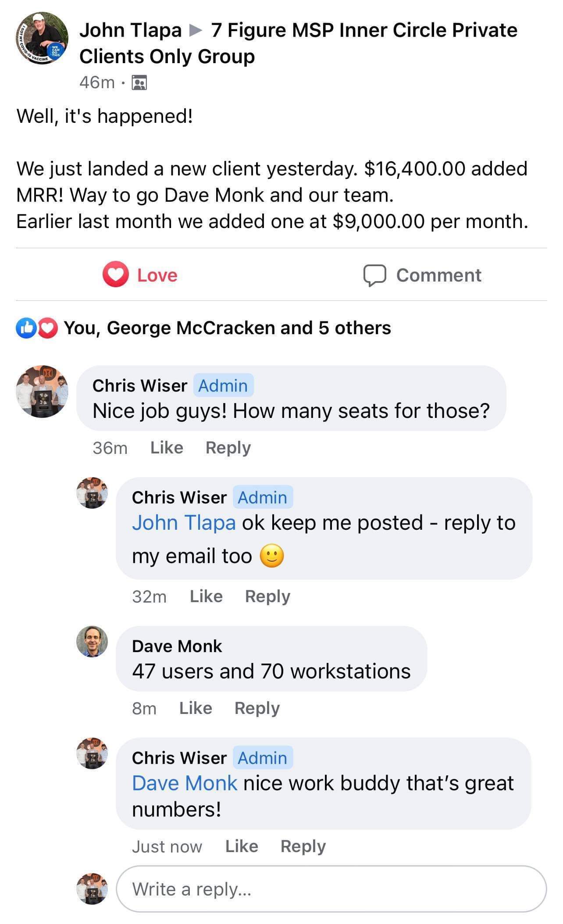Toggle the Love reaction on the post
Image resolution: width=563 pixels, height=924 pixels.
[x=140, y=275]
